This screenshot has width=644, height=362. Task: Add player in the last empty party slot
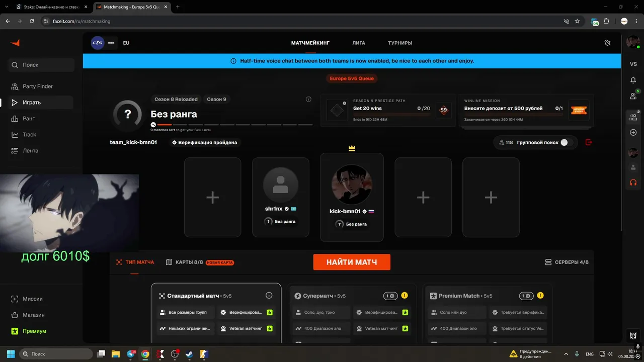click(x=491, y=198)
